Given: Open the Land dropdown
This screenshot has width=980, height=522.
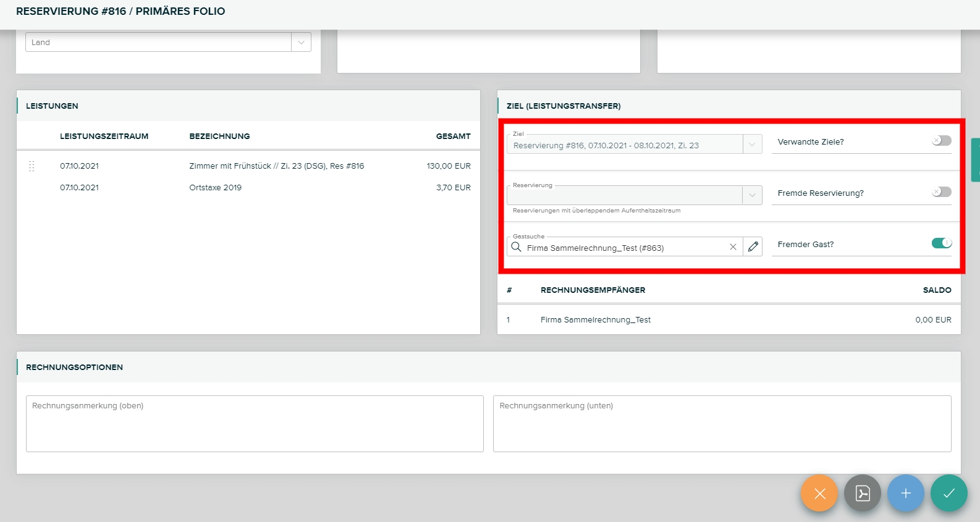Looking at the screenshot, I should [301, 43].
